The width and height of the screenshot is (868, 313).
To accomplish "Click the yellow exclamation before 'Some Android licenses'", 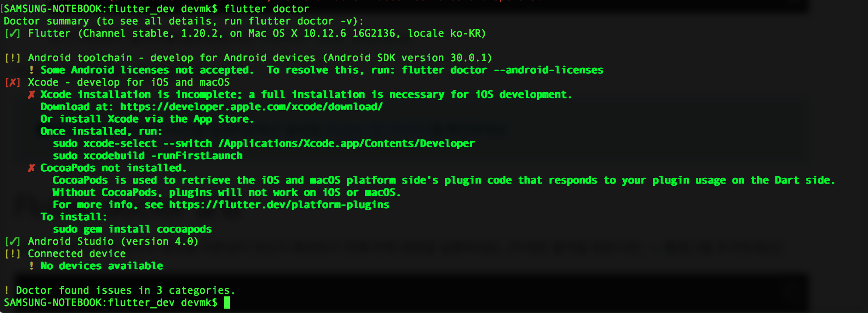I will click(x=31, y=70).
